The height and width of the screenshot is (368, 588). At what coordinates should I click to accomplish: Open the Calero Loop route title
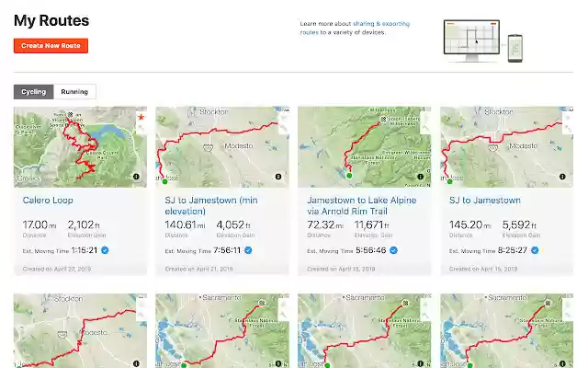[48, 200]
